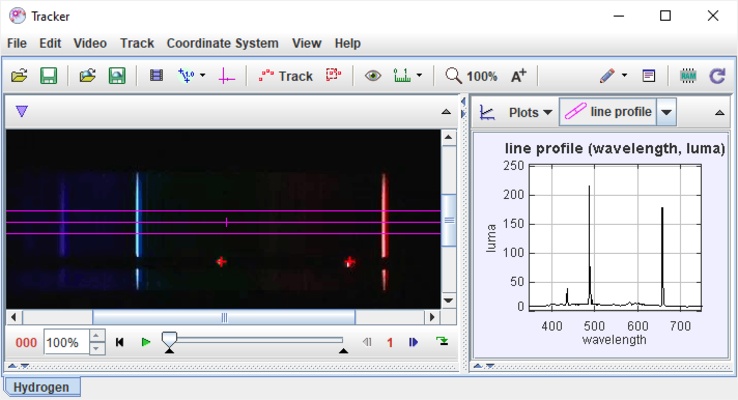The image size is (738, 400).
Task: Open the notes page icon
Action: coord(649,76)
